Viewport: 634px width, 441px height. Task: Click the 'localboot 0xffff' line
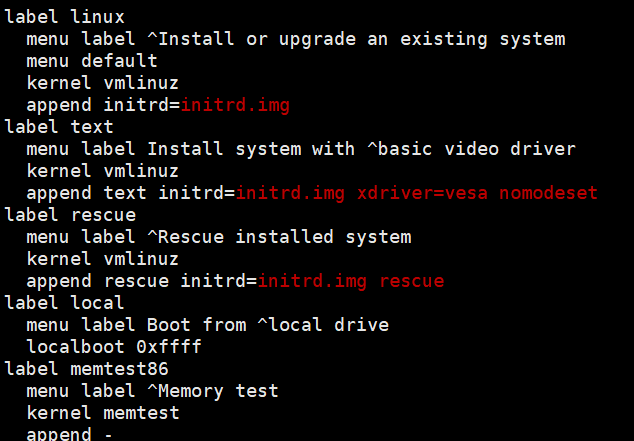[114, 347]
